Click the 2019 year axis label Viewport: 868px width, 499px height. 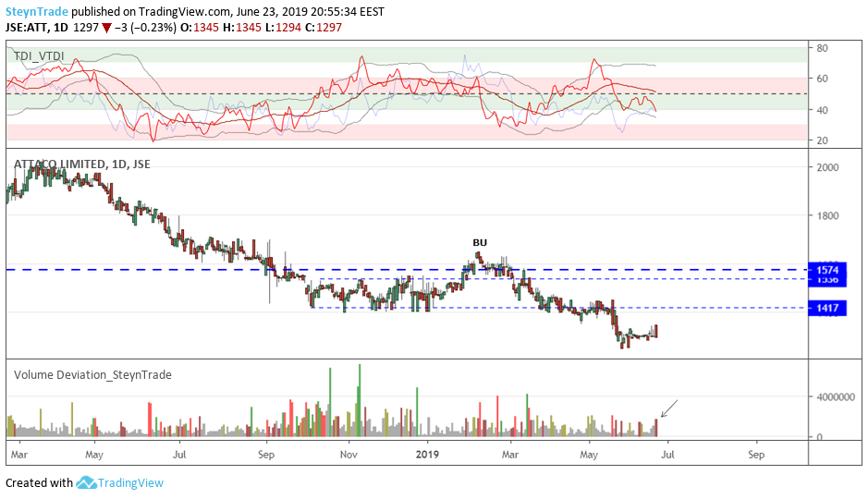coord(427,455)
